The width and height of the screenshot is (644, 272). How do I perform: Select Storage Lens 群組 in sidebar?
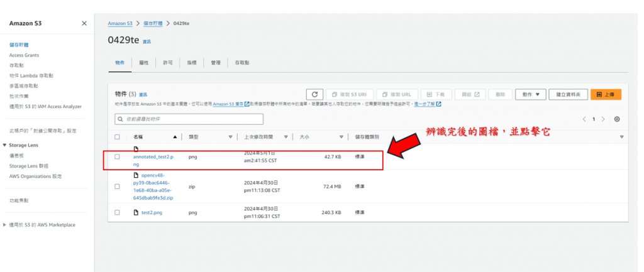pos(30,166)
